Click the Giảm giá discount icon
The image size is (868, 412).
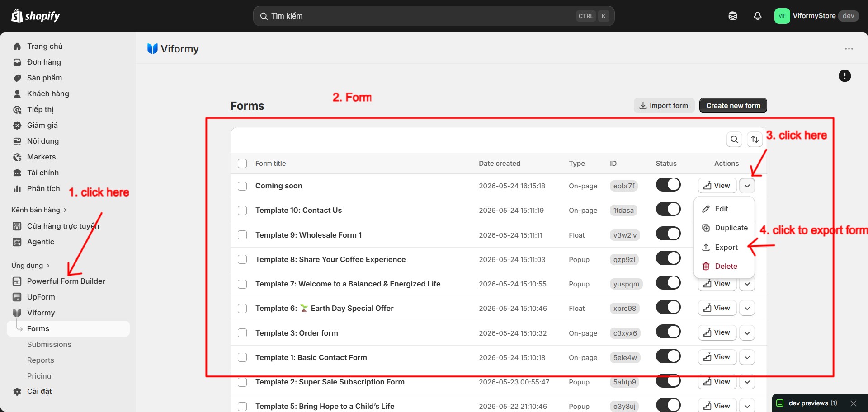tap(17, 125)
